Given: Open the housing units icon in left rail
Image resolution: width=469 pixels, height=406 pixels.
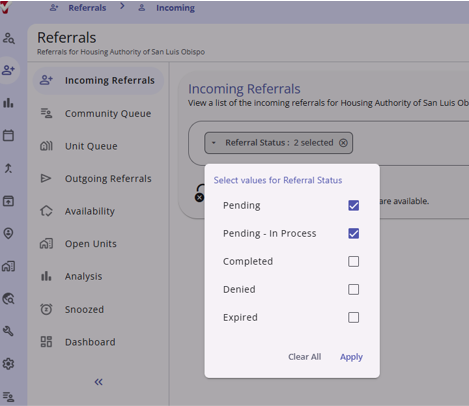Looking at the screenshot, I should tap(8, 266).
